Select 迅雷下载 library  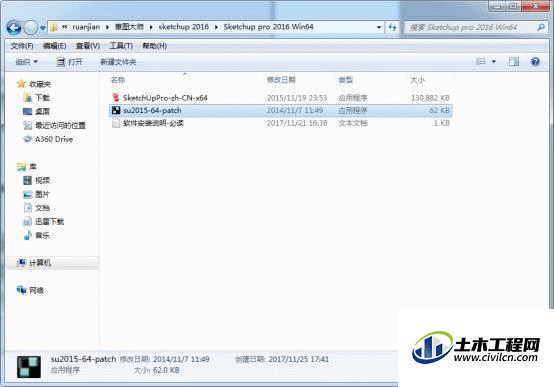coord(49,222)
